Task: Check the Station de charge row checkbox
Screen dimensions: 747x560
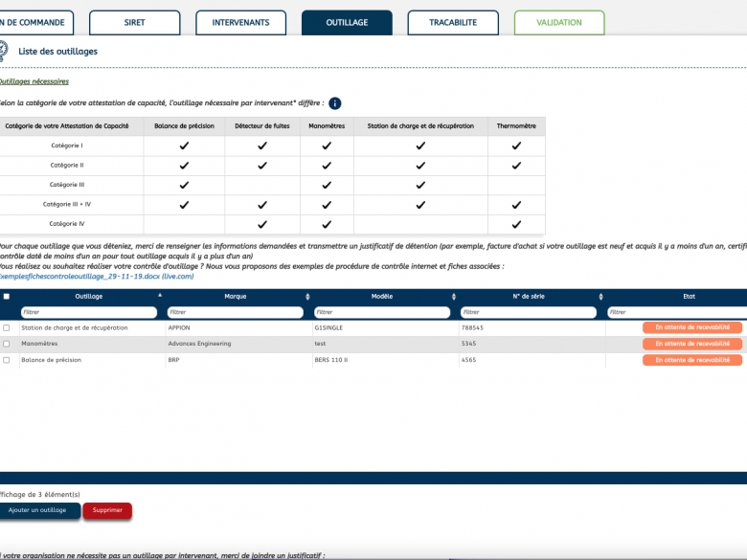Action: pyautogui.click(x=6, y=328)
